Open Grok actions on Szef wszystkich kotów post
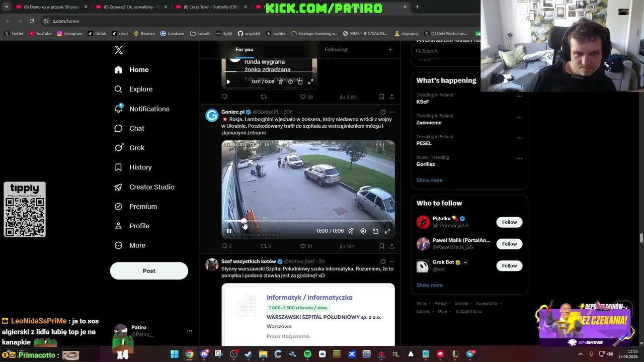The image size is (644, 362). [383, 261]
